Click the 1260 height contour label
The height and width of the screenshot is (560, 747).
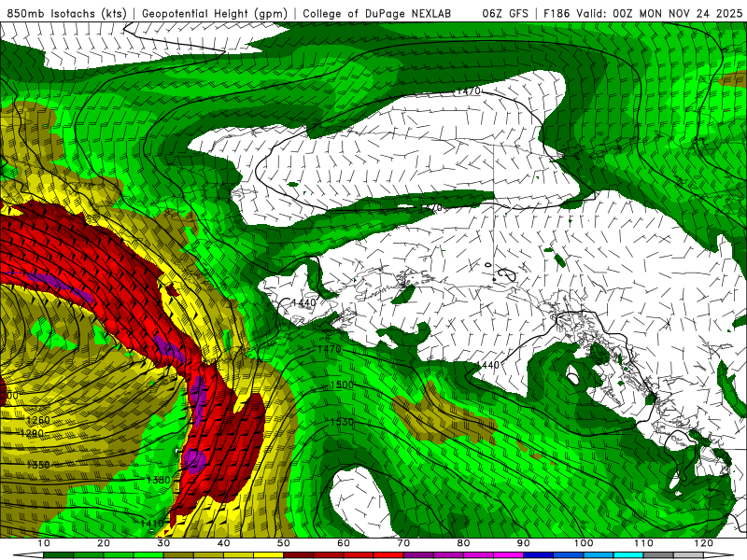pyautogui.click(x=38, y=420)
